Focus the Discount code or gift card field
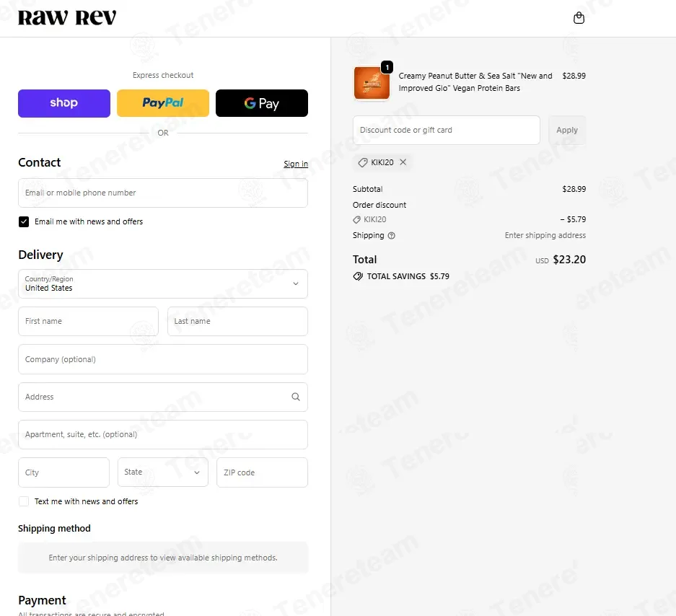Screen dimensions: 676x616 coord(446,130)
